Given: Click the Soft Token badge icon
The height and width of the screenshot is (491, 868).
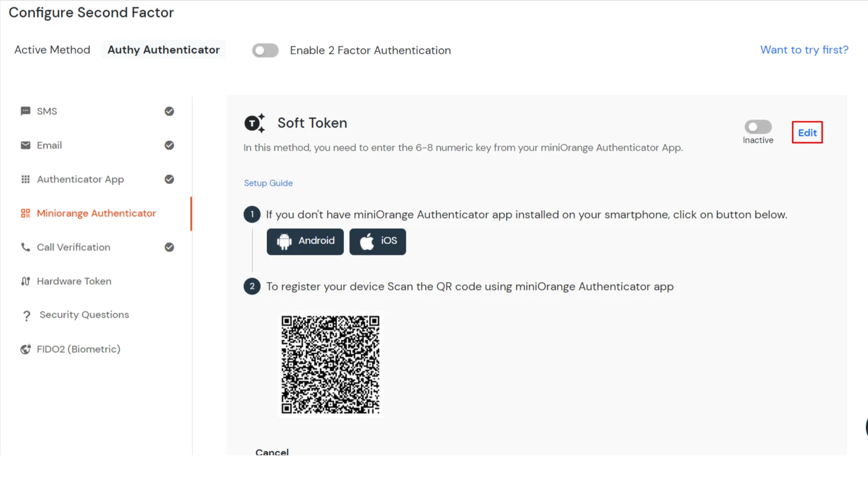Looking at the screenshot, I should click(254, 123).
